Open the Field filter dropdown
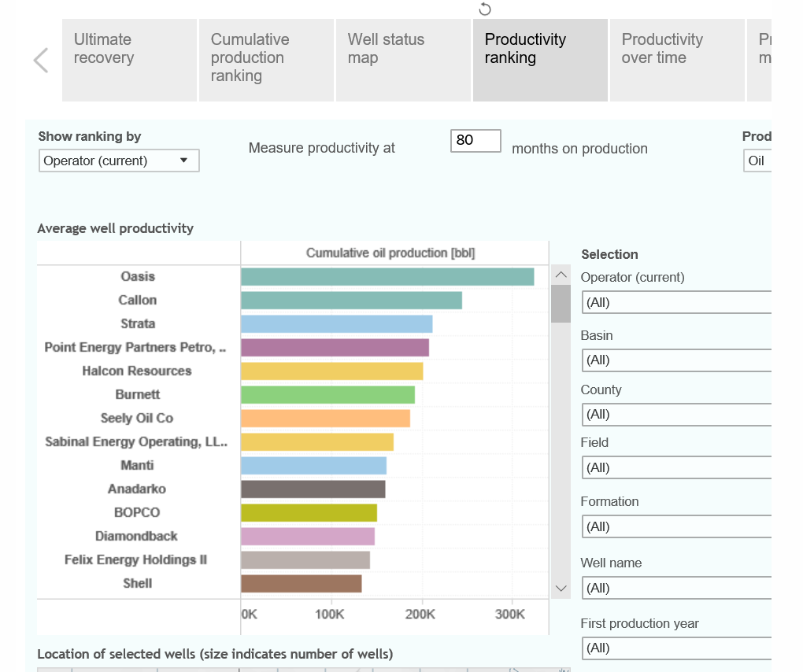This screenshot has width=803, height=672. [x=676, y=467]
